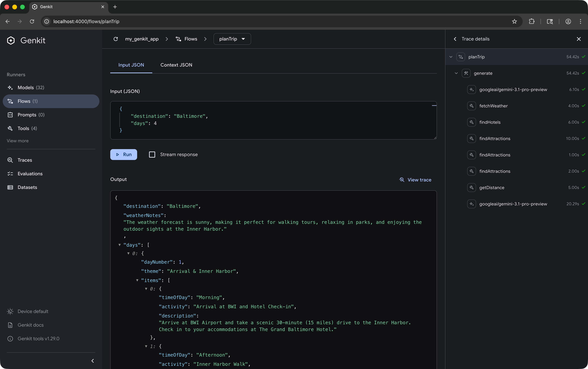Collapse the days array in the output JSON
The width and height of the screenshot is (588, 369).
(x=119, y=245)
